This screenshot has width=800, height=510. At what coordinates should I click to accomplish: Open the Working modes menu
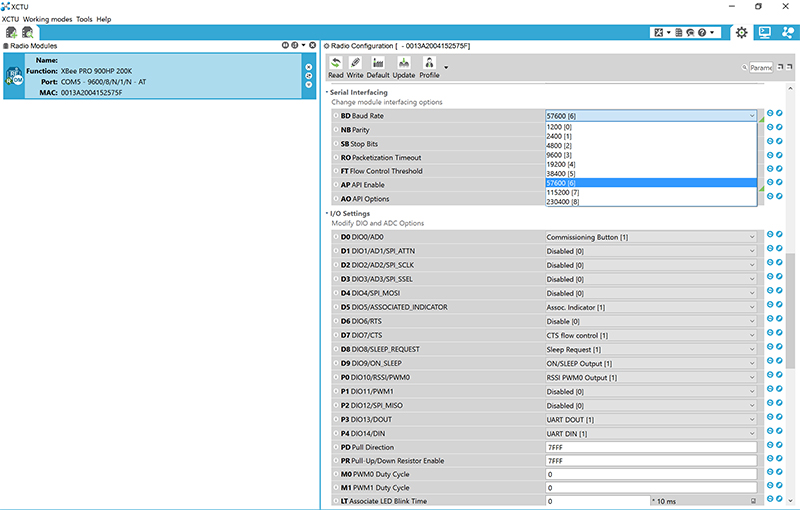tap(47, 19)
